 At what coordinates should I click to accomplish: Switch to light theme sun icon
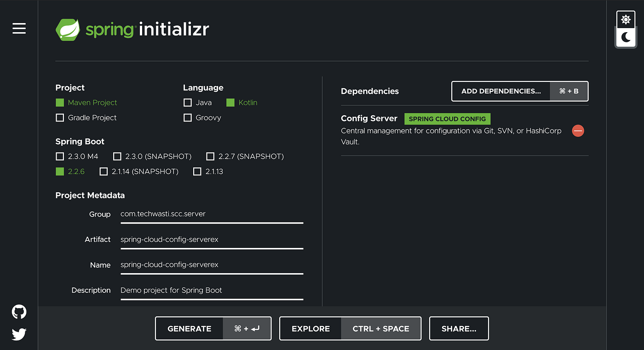tap(626, 19)
